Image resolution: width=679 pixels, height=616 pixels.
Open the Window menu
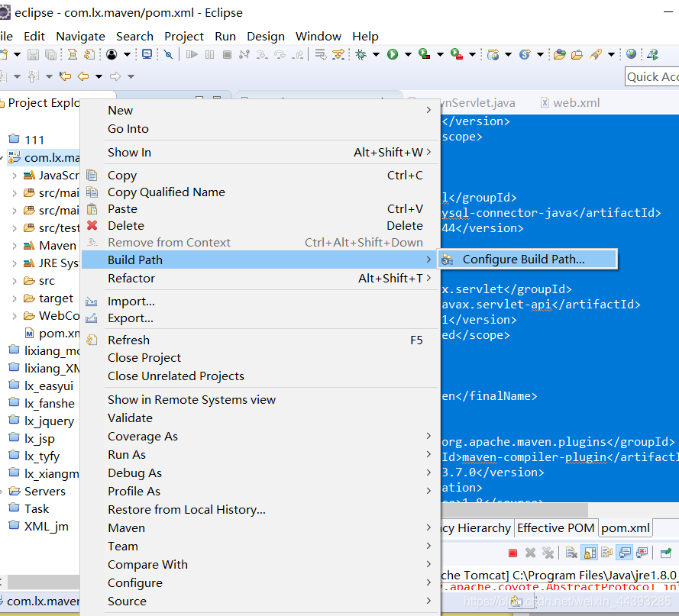(318, 37)
